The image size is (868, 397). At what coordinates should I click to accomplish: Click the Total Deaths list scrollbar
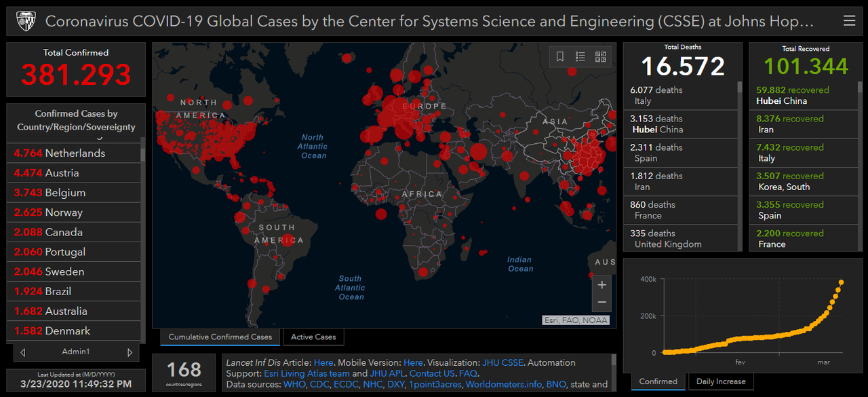pos(740,167)
